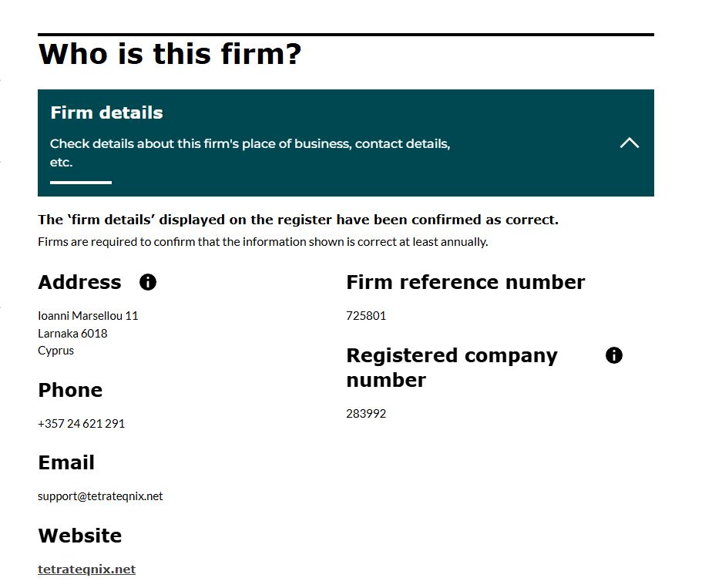Click the info icon beside Address
This screenshot has width=712, height=588.
pyautogui.click(x=148, y=282)
